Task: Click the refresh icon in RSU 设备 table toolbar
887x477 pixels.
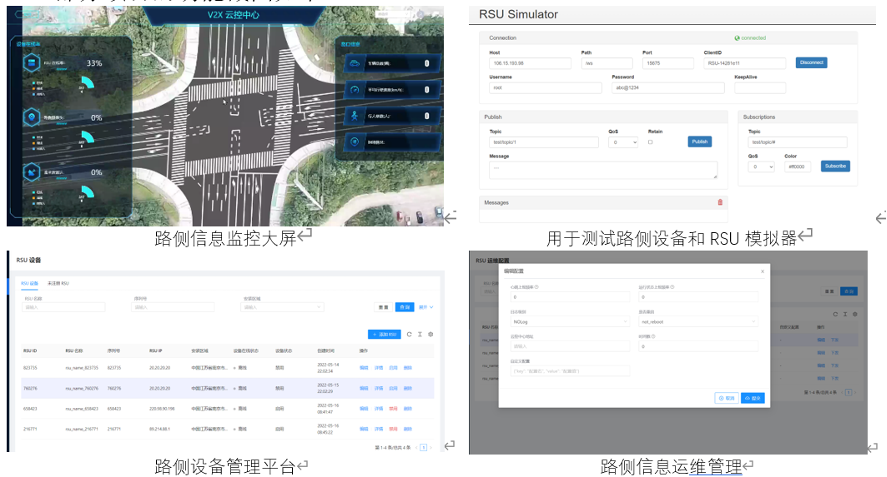Action: [409, 334]
